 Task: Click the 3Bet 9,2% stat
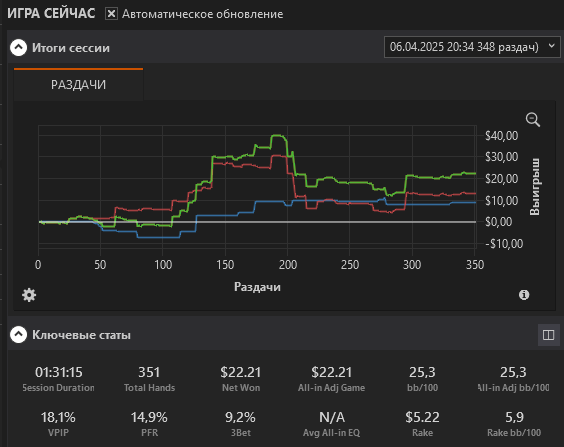[241, 424]
